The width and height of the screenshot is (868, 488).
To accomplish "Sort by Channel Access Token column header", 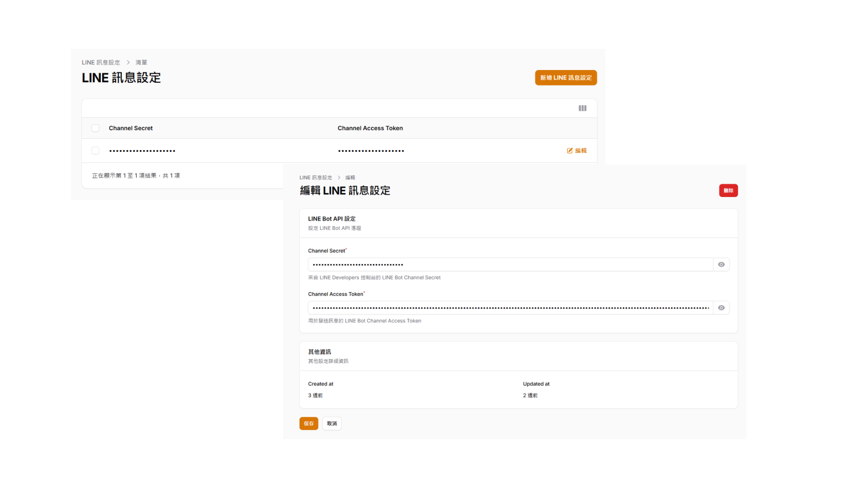I will coord(370,128).
